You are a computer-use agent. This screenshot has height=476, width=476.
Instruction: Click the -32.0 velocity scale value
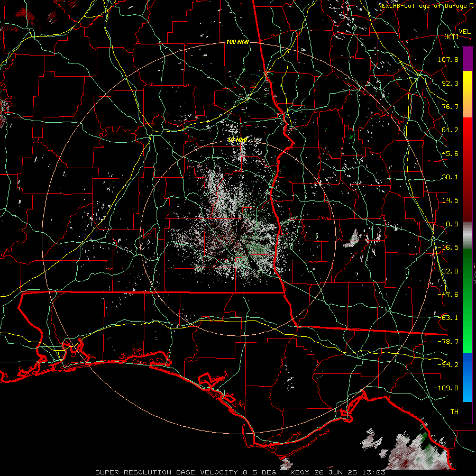tap(448, 271)
